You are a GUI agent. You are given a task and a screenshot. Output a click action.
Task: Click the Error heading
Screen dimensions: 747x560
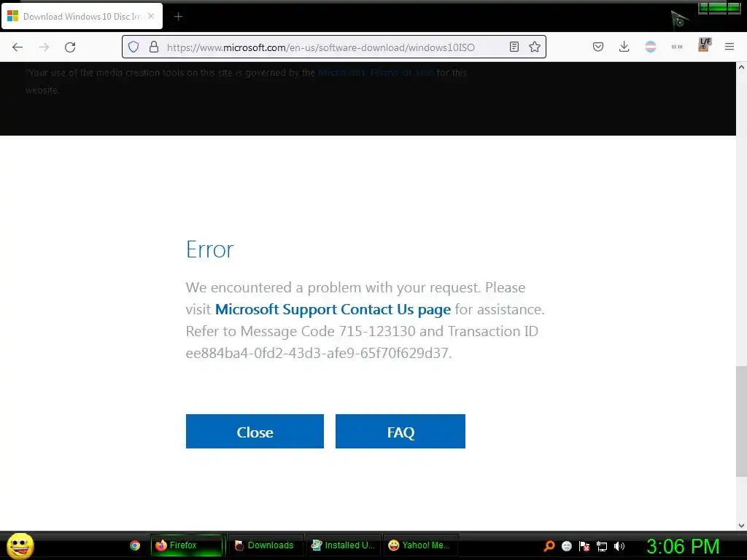[209, 249]
